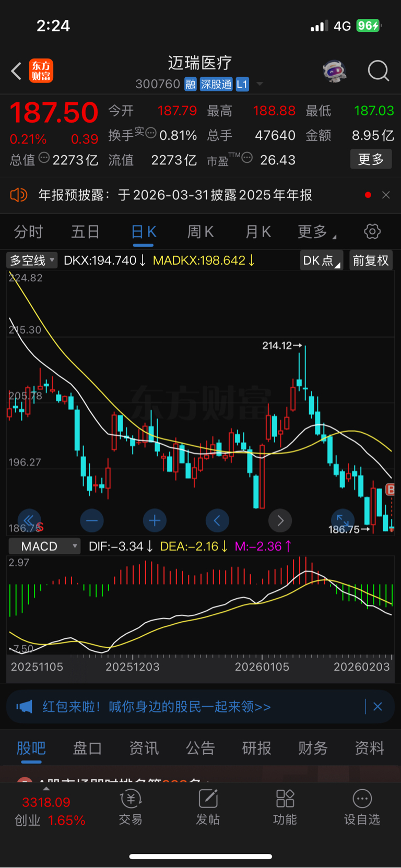Tap the 深股通 tag
This screenshot has height=868, width=401.
[216, 84]
